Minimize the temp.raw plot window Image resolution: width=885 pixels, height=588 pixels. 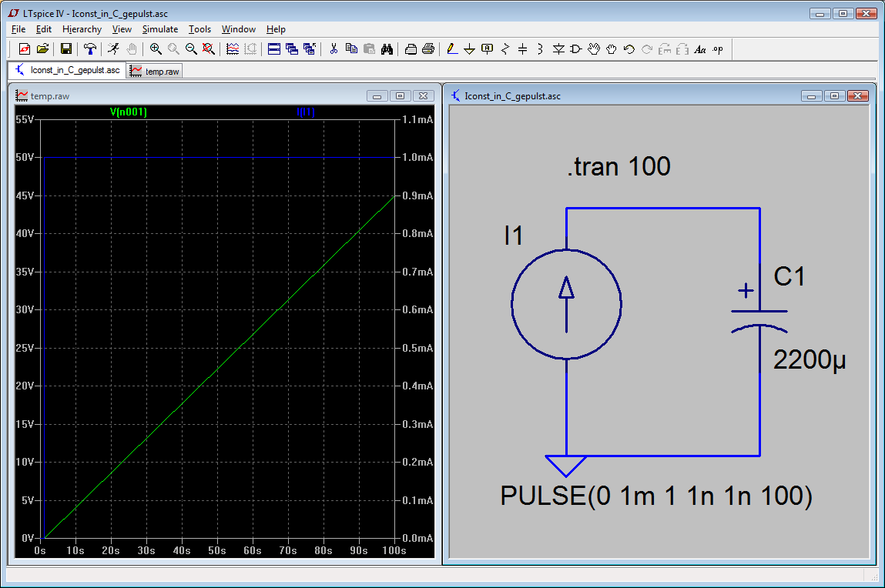377,96
